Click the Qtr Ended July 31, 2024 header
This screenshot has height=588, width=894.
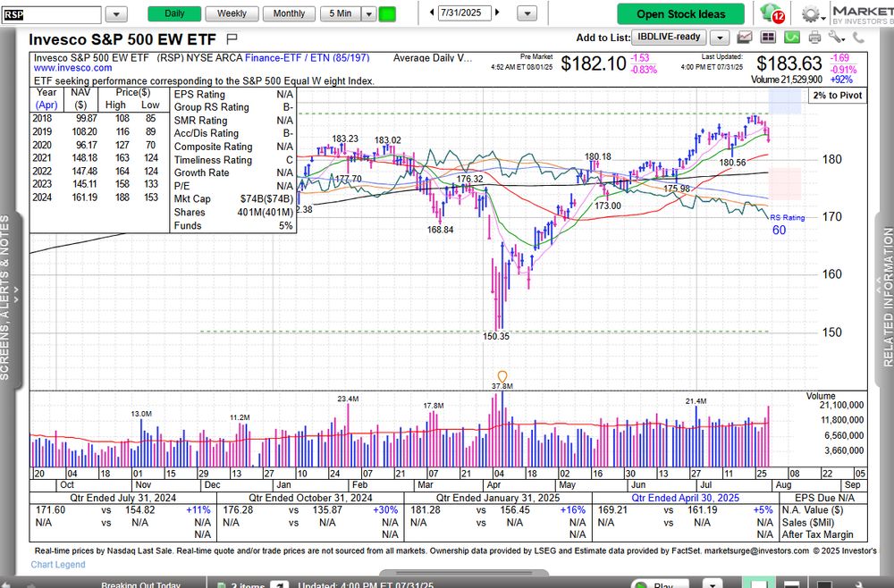click(123, 498)
